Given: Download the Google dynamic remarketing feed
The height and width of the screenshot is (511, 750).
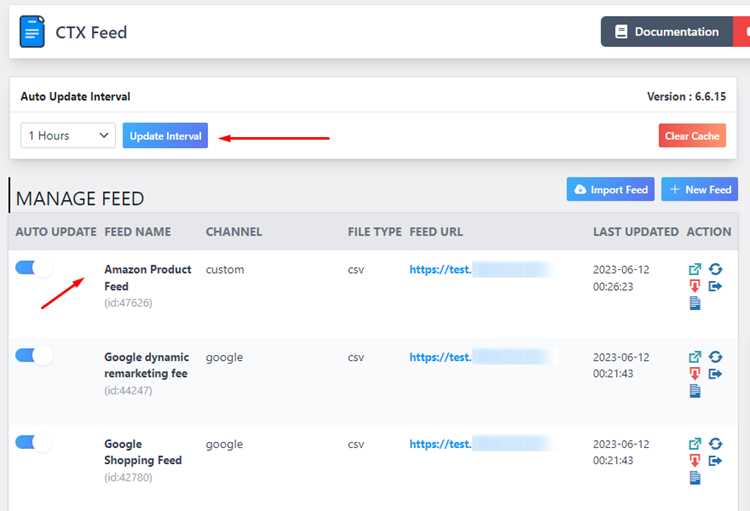Looking at the screenshot, I should (x=695, y=374).
